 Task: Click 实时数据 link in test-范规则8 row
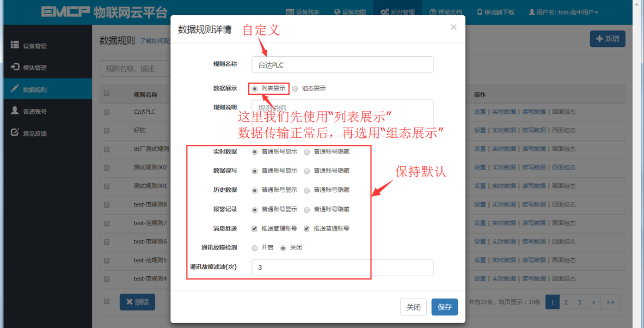pos(504,204)
